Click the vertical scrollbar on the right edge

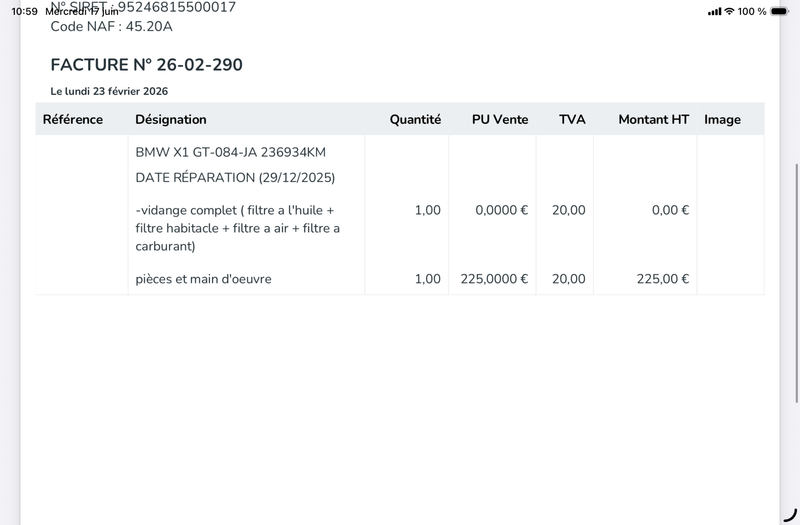tap(797, 283)
